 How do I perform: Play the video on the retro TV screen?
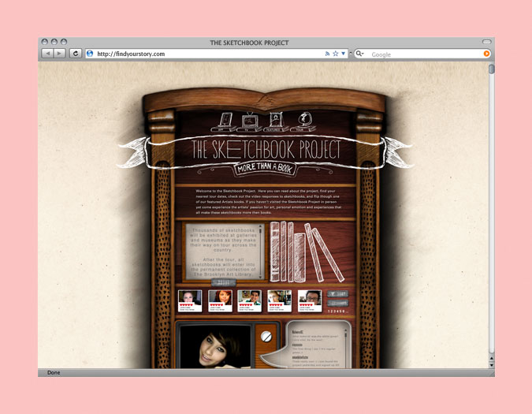pos(215,347)
